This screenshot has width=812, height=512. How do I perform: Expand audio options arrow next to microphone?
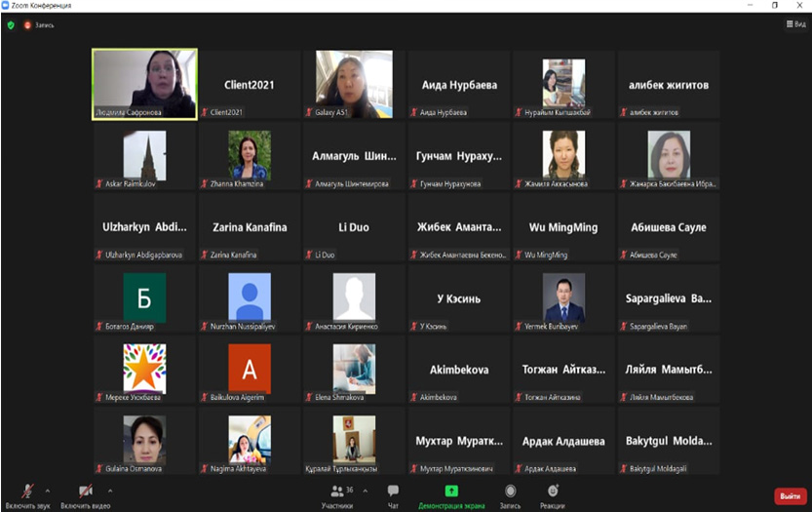(47, 491)
